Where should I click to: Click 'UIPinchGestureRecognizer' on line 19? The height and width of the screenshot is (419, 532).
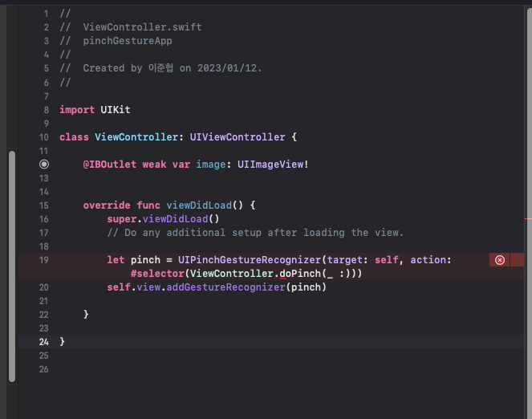(x=250, y=260)
